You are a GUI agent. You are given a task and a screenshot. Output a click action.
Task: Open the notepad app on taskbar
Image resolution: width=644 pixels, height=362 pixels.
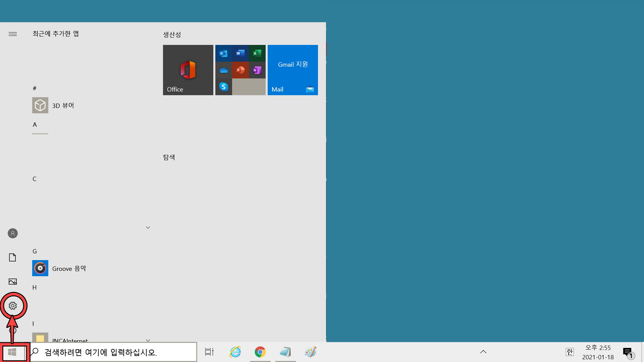[x=285, y=352]
